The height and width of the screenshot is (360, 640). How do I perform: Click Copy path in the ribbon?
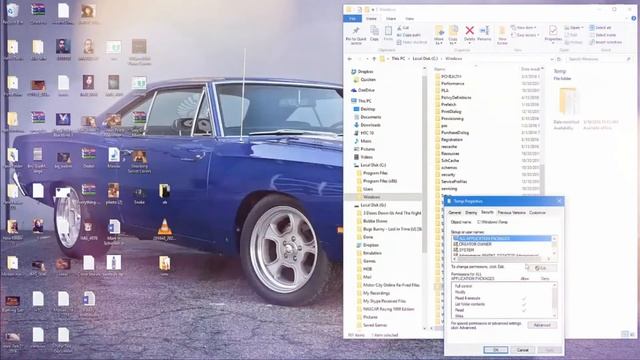[408, 35]
